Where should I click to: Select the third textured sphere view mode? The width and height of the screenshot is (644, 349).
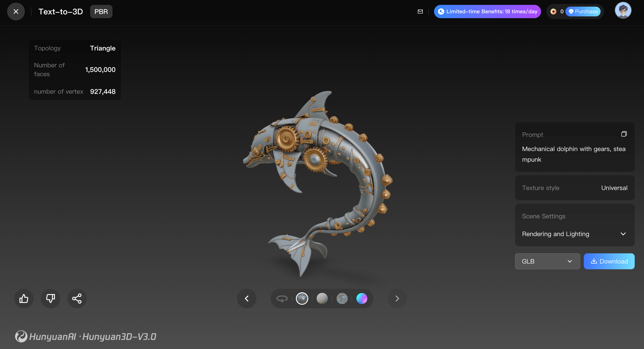click(x=342, y=299)
